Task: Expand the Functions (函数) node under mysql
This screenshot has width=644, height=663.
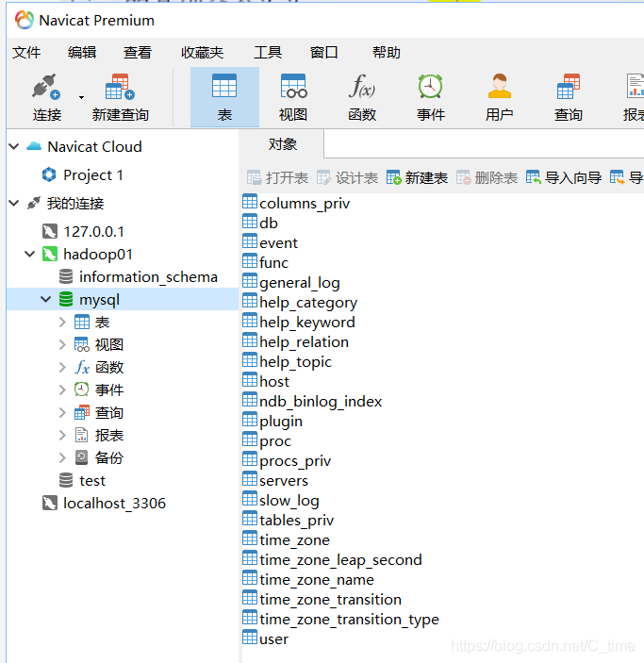Action: [62, 367]
